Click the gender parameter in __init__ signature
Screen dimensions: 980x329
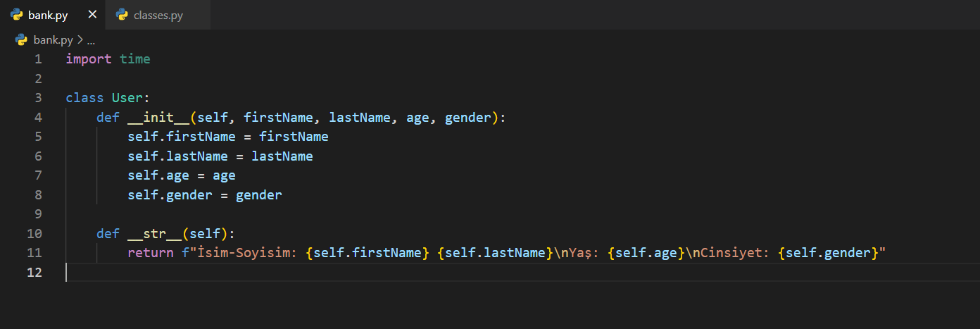pyautogui.click(x=467, y=118)
